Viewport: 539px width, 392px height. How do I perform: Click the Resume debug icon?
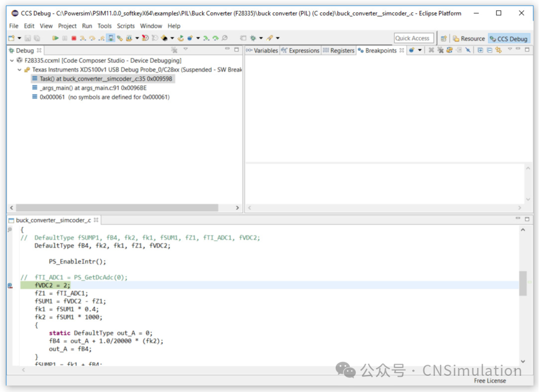coord(55,38)
